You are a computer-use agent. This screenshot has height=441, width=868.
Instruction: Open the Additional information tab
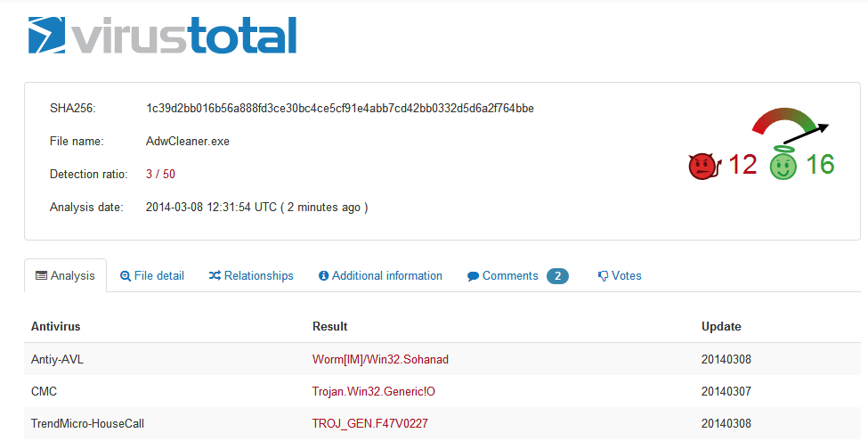click(381, 275)
